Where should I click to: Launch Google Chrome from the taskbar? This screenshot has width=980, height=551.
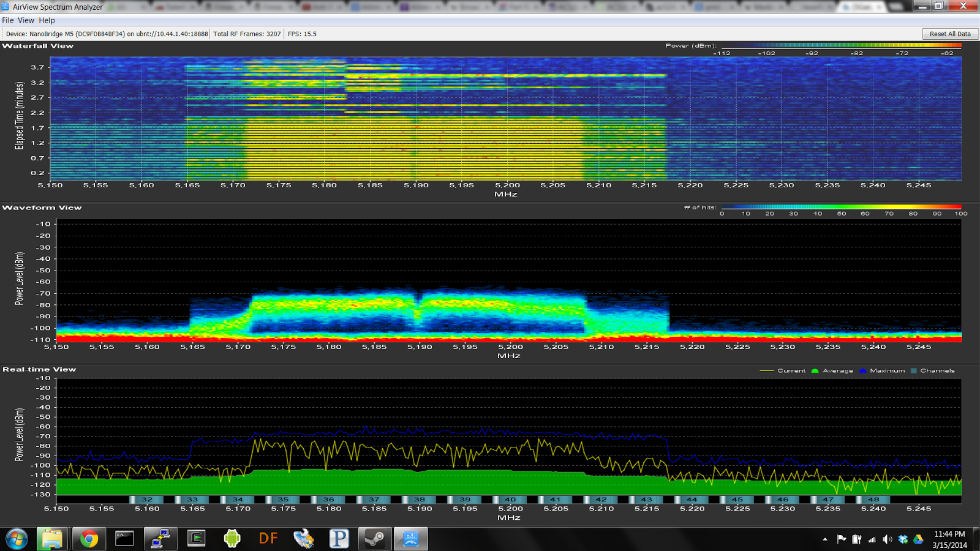[x=89, y=539]
